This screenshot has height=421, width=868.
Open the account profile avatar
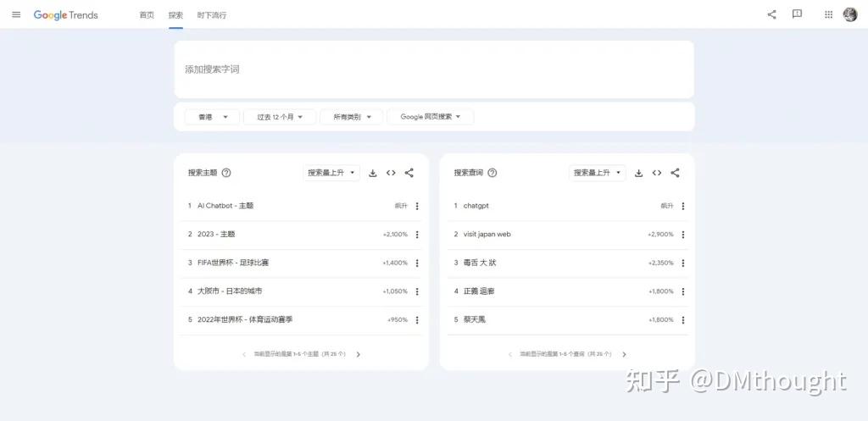850,15
